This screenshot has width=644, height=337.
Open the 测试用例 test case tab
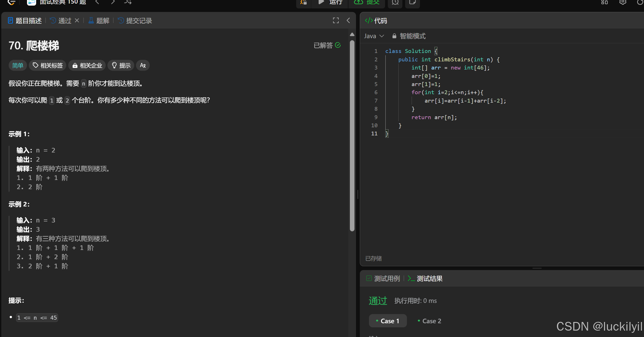tap(383, 278)
